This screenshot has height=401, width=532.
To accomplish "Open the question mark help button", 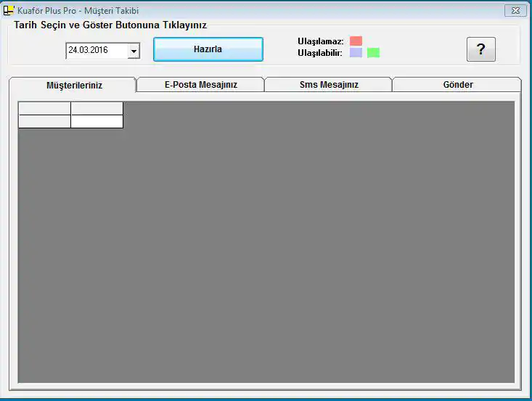I will (x=480, y=49).
